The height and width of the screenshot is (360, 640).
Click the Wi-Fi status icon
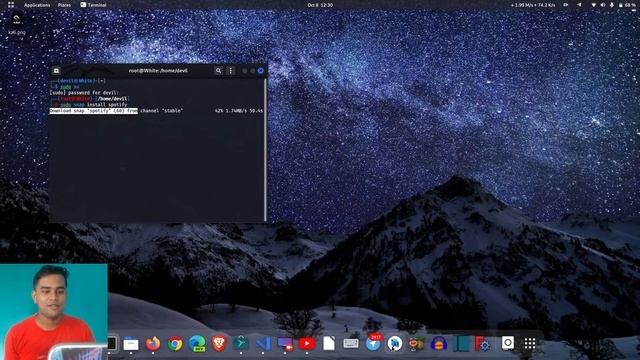coord(593,5)
